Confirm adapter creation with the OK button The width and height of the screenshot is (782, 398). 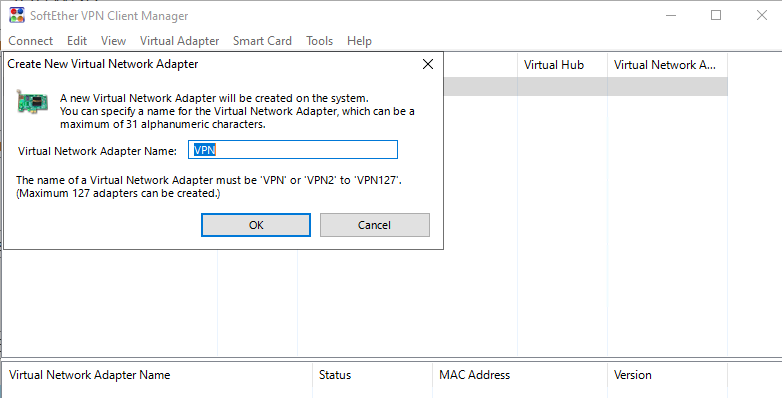tap(256, 225)
